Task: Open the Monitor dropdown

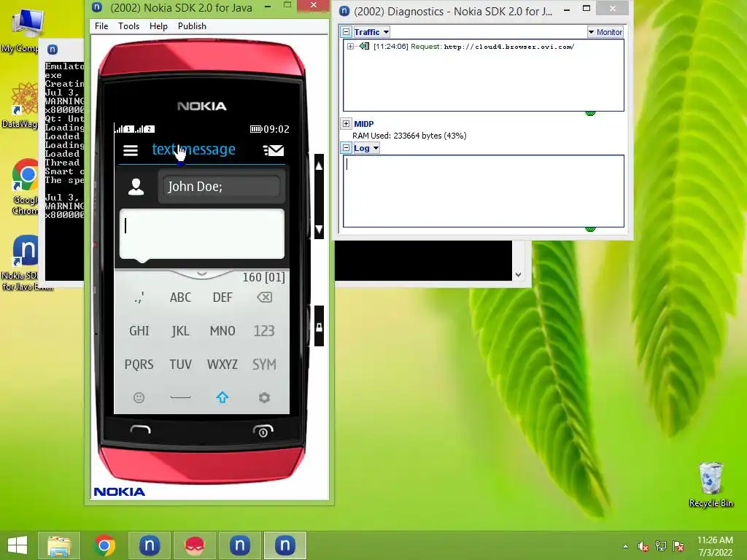Action: pos(605,32)
